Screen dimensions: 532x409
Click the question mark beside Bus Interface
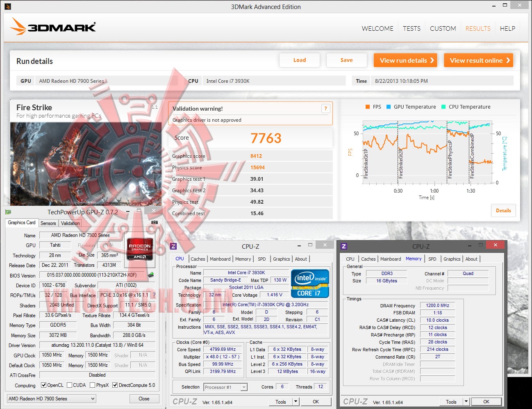coord(154,295)
